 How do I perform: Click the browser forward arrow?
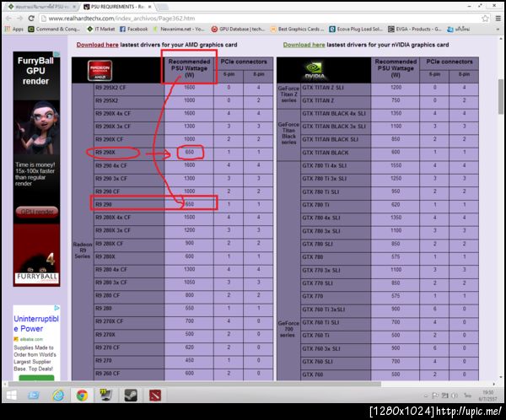pos(19,19)
